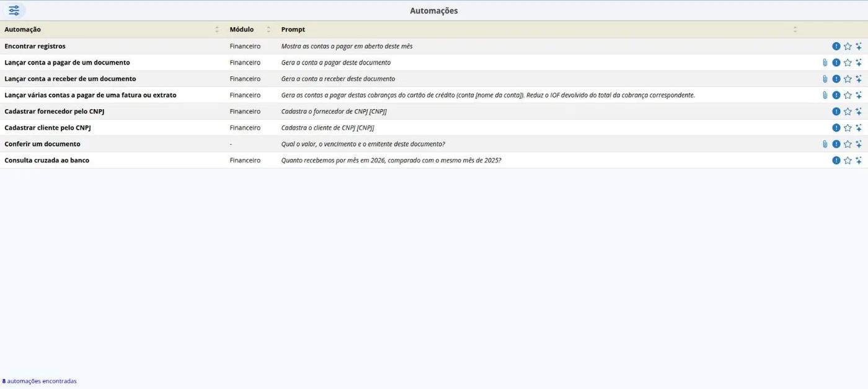The width and height of the screenshot is (868, 389).
Task: Sort by Módulo column arrows
Action: [x=268, y=29]
